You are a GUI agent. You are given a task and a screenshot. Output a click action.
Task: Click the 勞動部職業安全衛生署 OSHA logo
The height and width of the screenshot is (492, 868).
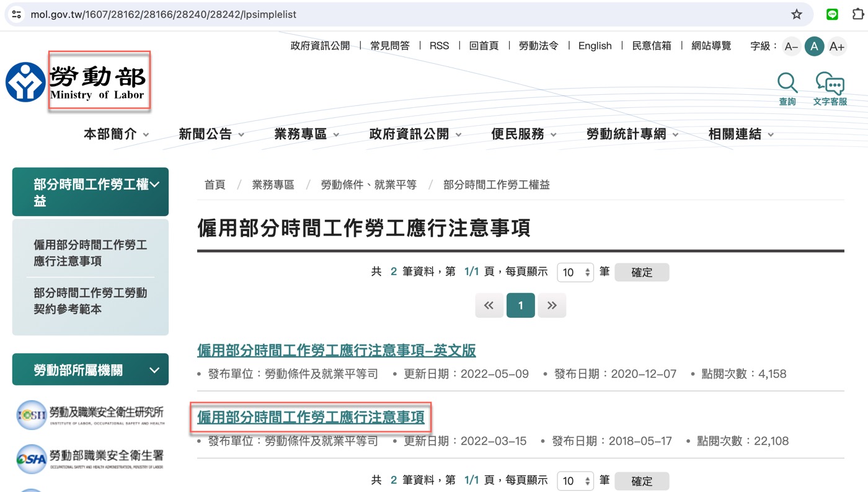point(91,459)
